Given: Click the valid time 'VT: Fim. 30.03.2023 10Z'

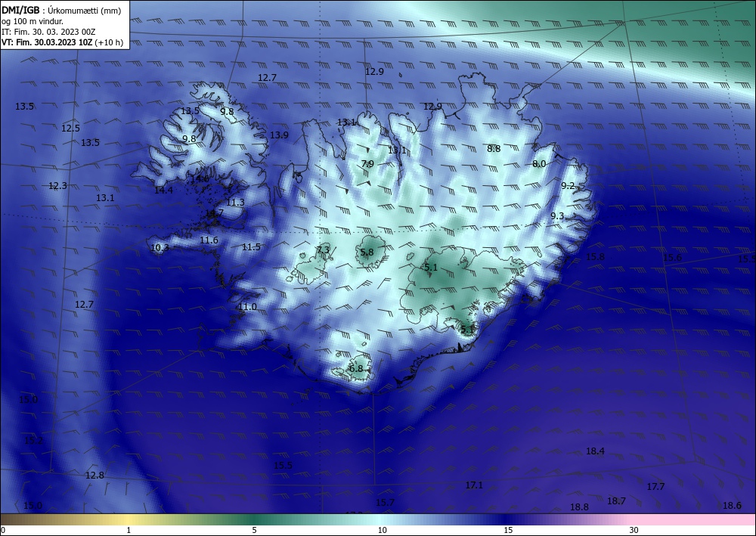Looking at the screenshot, I should 47,42.
